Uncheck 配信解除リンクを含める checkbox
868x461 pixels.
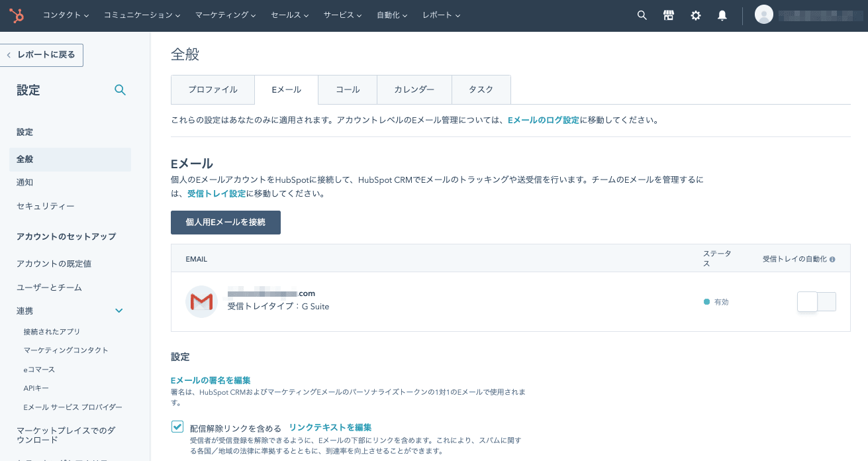pyautogui.click(x=177, y=427)
